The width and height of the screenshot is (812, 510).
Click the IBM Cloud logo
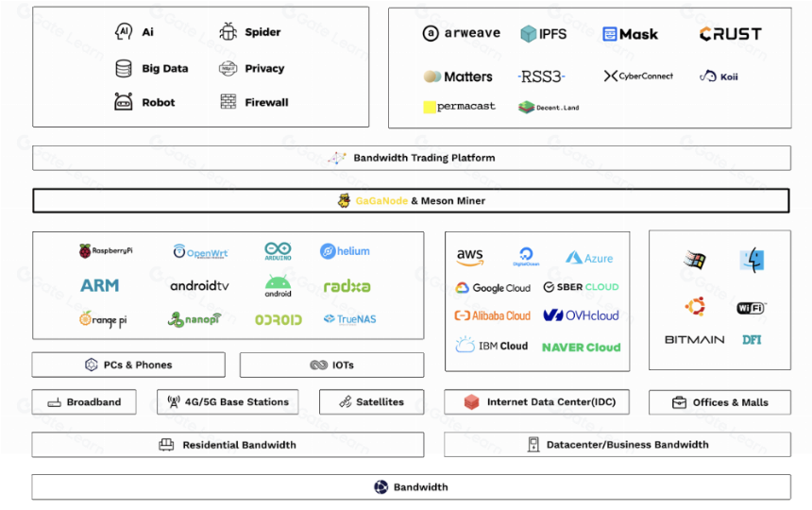491,345
